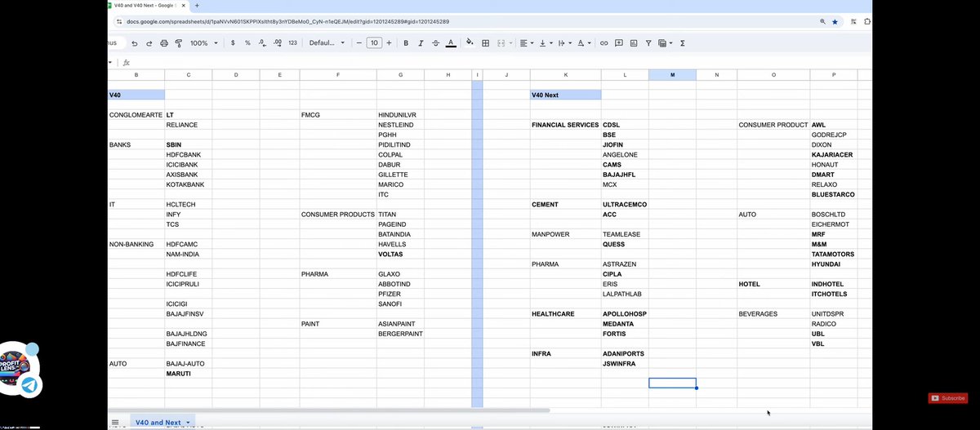The width and height of the screenshot is (980, 430).
Task: Select the ADANIPORTS cell
Action: 626,353
